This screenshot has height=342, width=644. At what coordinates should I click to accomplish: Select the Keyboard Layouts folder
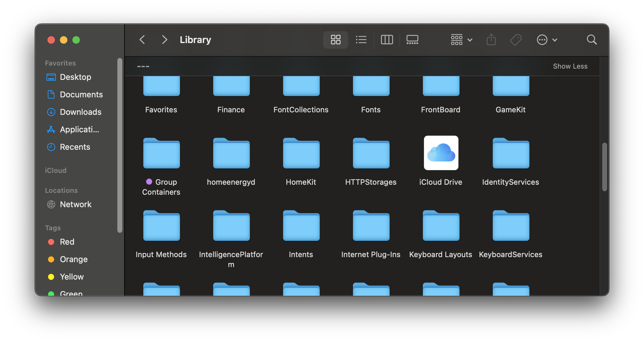441,226
